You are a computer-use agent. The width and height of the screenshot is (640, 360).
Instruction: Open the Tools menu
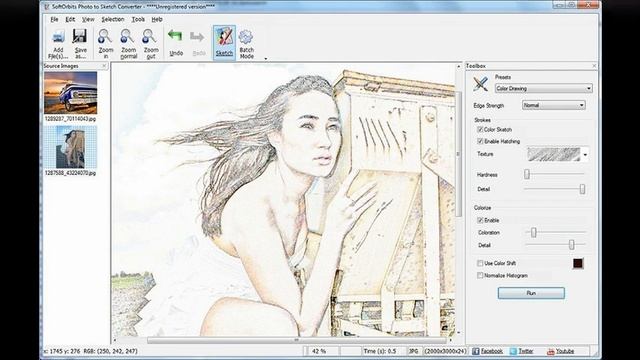click(138, 19)
